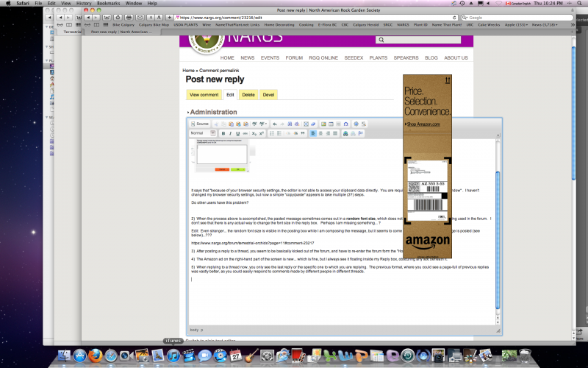This screenshot has height=368, width=588.
Task: Open iTunes from the dock
Action: [x=173, y=356]
